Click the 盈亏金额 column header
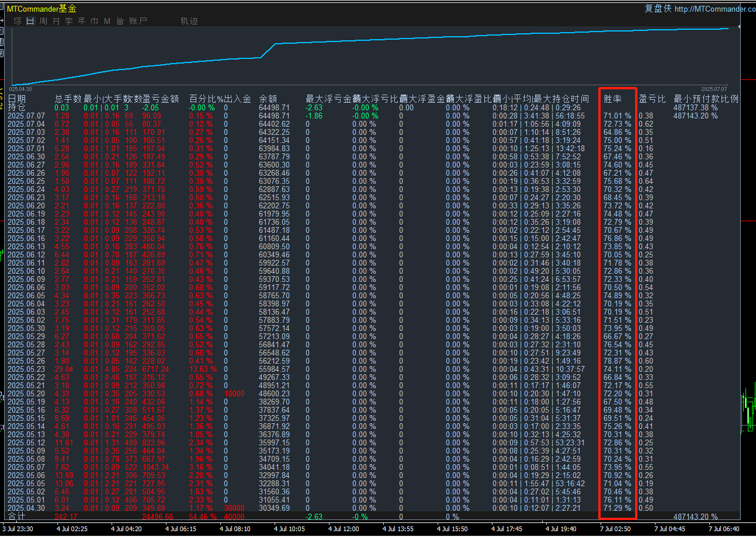 [161, 99]
